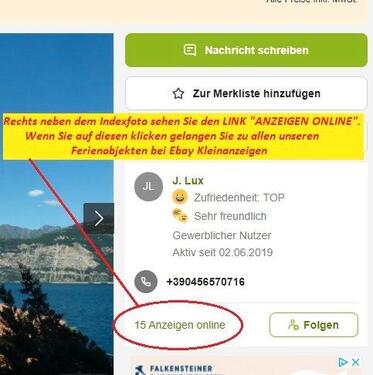
Task: Open the J. Lux seller profile link
Action: 188,181
